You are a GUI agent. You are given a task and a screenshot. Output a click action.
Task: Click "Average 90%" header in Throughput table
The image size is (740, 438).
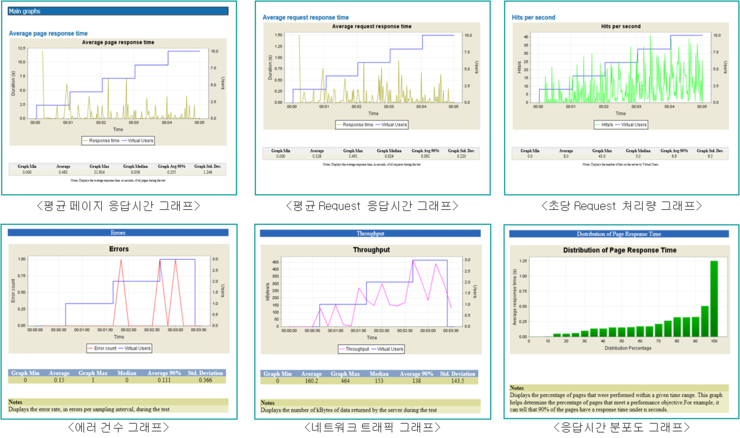416,374
